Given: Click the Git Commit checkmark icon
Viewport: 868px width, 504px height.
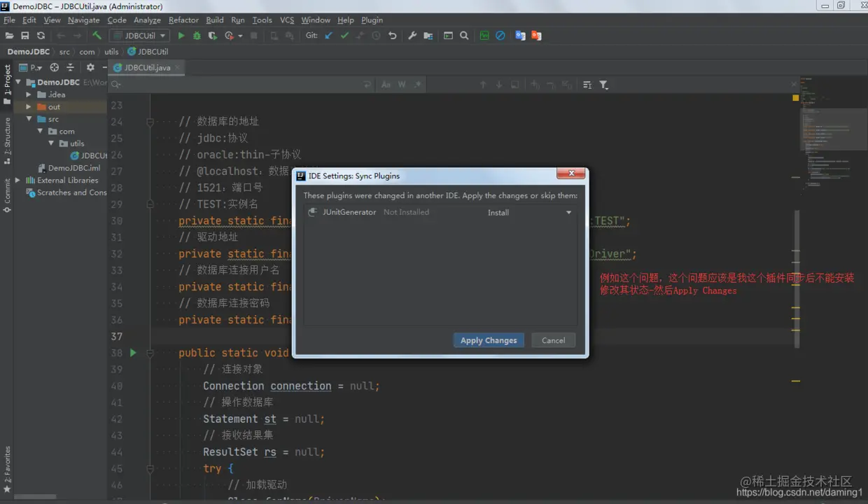Looking at the screenshot, I should (344, 36).
